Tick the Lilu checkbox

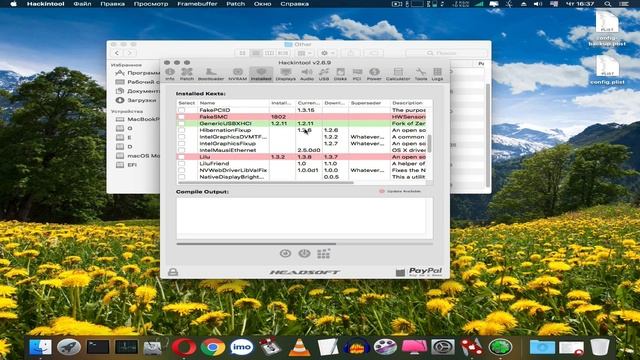pyautogui.click(x=182, y=157)
